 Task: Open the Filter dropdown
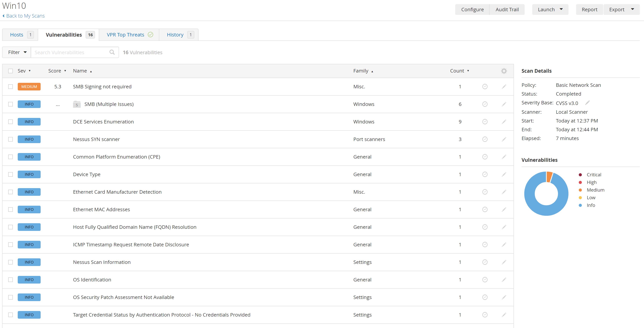[17, 52]
